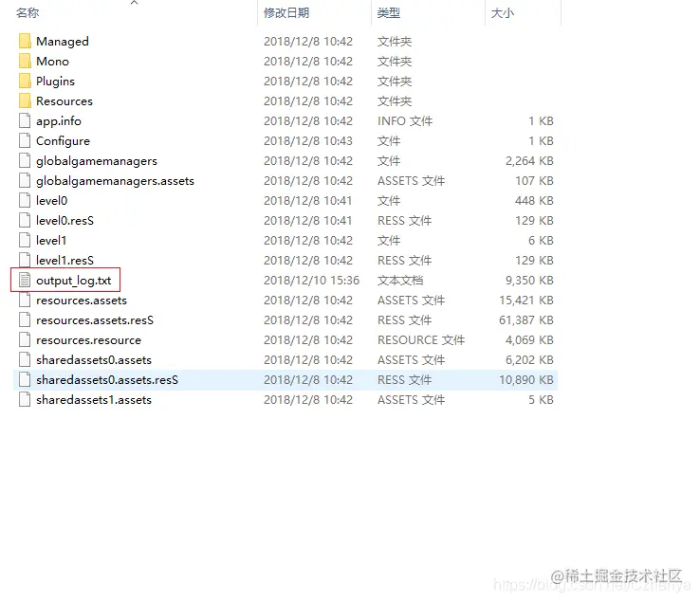This screenshot has width=700, height=602.
Task: Select the globalgamemanagers file name
Action: [x=97, y=161]
